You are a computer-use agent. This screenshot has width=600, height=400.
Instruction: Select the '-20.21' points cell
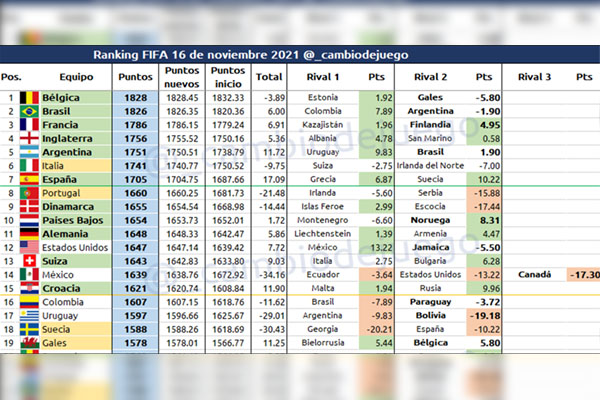pyautogui.click(x=377, y=329)
